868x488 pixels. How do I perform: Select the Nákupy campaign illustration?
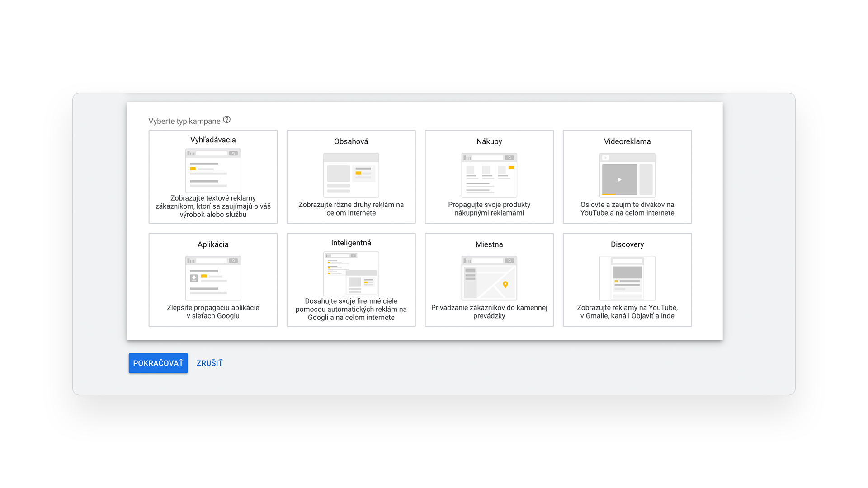pos(489,175)
